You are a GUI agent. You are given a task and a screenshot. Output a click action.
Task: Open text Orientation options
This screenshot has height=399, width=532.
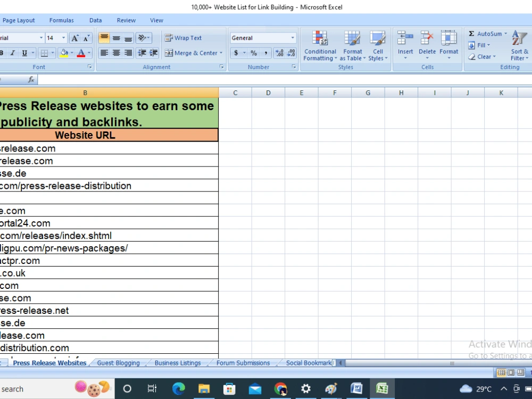click(144, 38)
